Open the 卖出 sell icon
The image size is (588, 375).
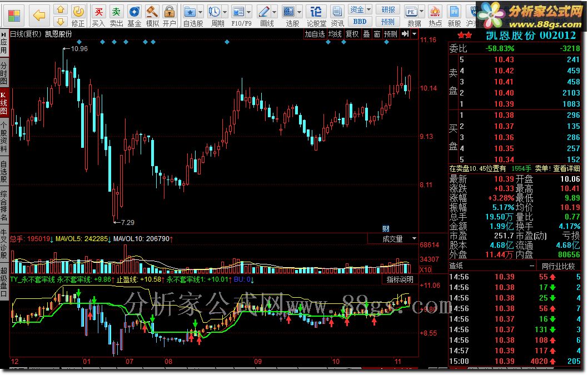[x=116, y=16]
